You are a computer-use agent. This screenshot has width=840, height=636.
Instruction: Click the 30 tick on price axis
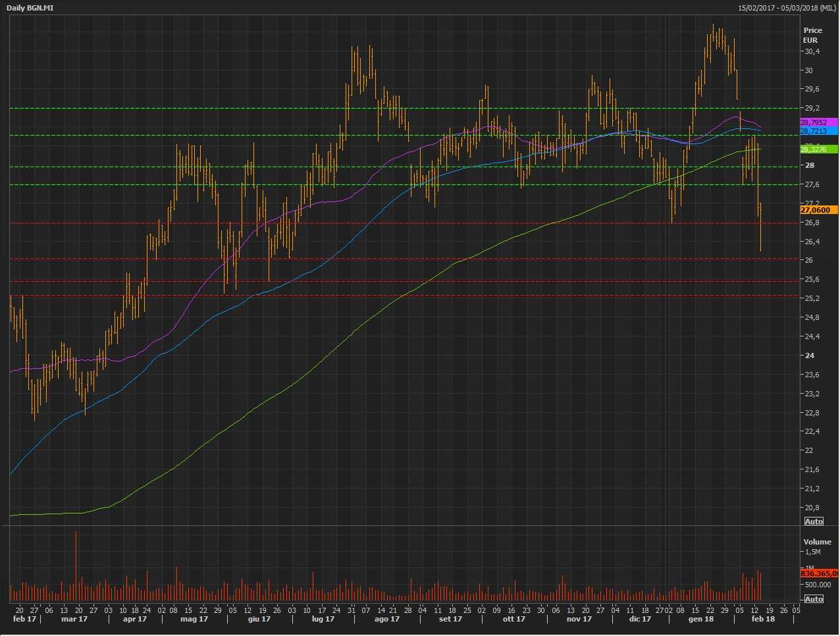[808, 70]
